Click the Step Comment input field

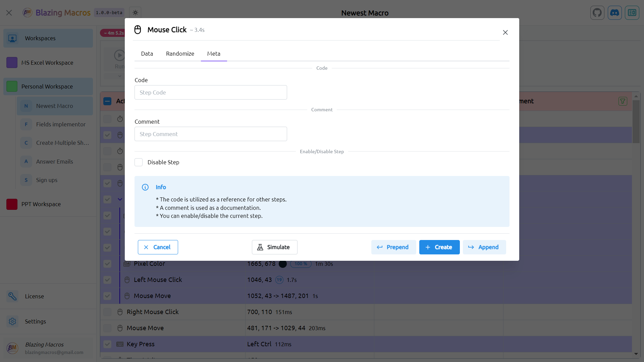(x=211, y=134)
